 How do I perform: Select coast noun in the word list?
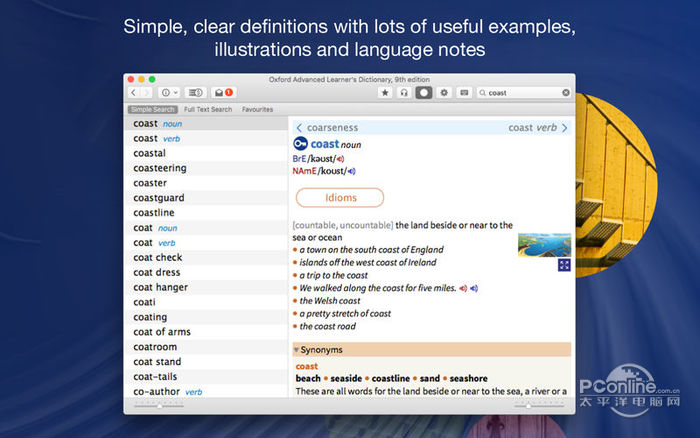[206, 124]
